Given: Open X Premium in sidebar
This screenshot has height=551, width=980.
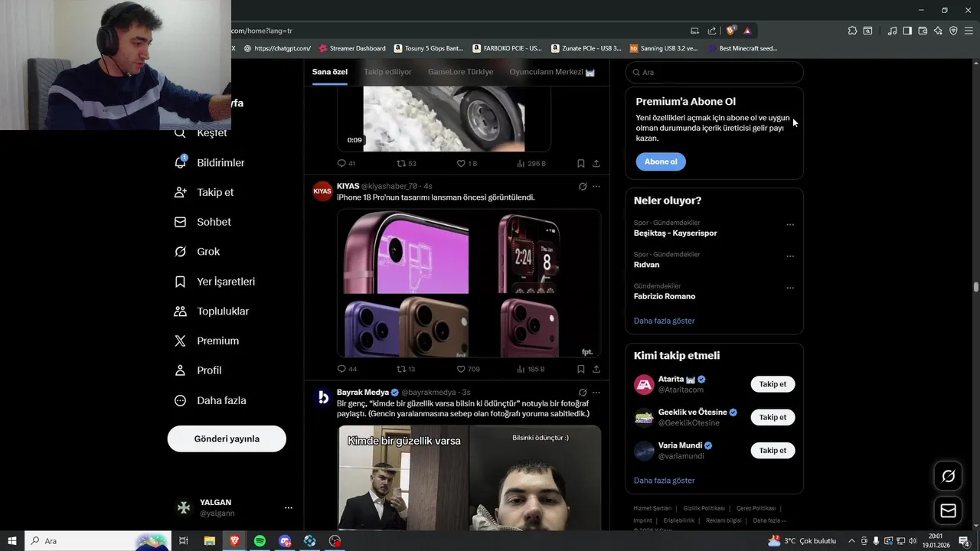Looking at the screenshot, I should pos(207,341).
